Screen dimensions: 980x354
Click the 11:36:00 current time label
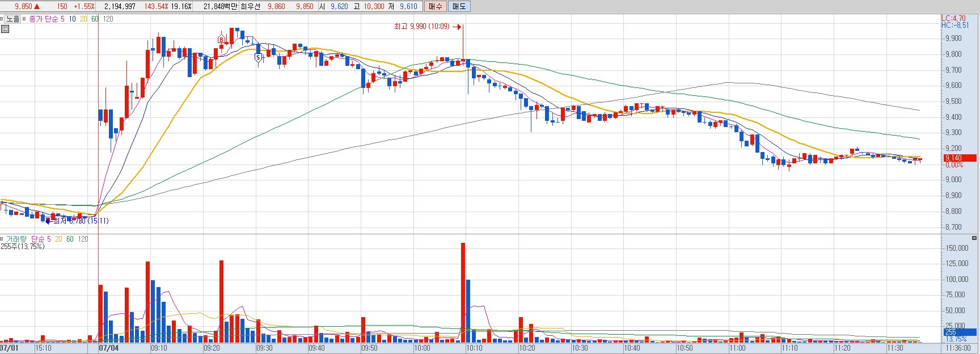point(959,348)
